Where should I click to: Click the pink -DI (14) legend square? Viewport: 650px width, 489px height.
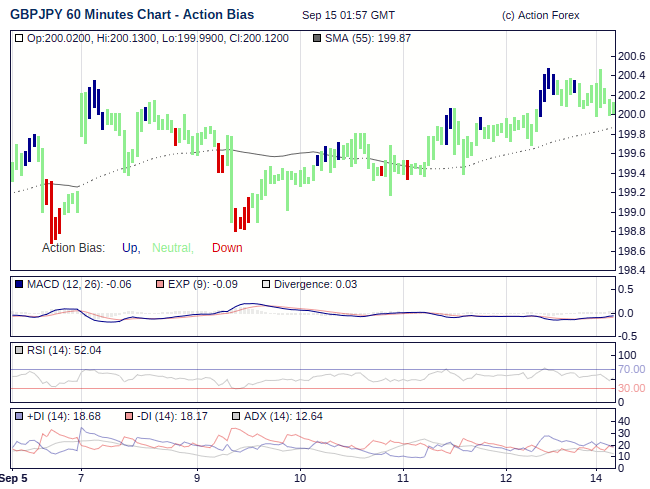click(x=128, y=416)
